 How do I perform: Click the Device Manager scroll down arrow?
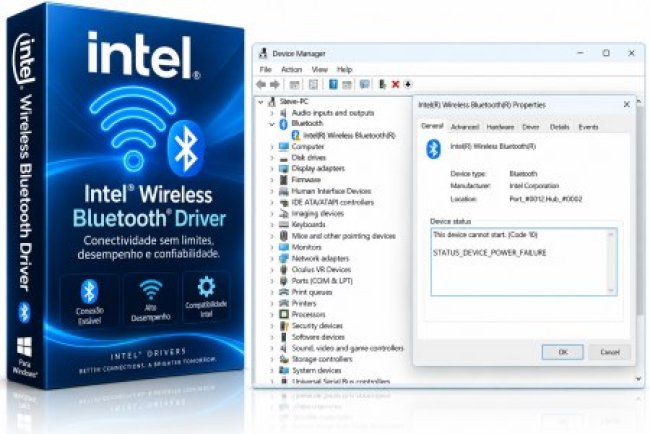[638, 379]
